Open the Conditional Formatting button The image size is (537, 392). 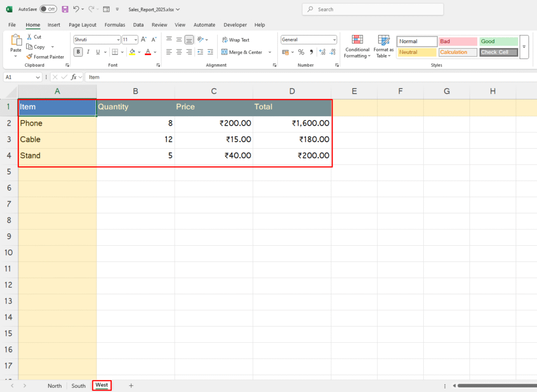[x=357, y=46]
